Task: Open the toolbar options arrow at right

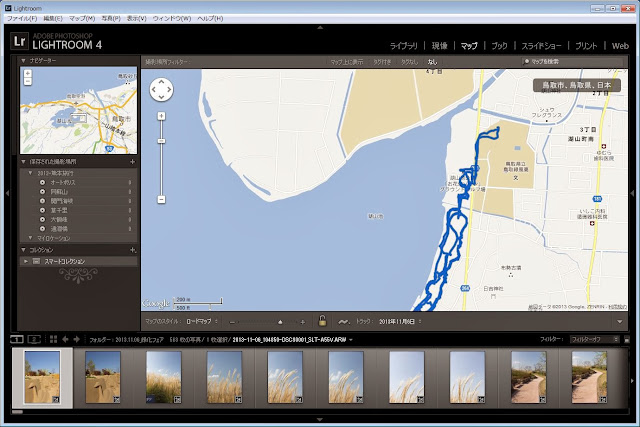Action: coord(620,322)
